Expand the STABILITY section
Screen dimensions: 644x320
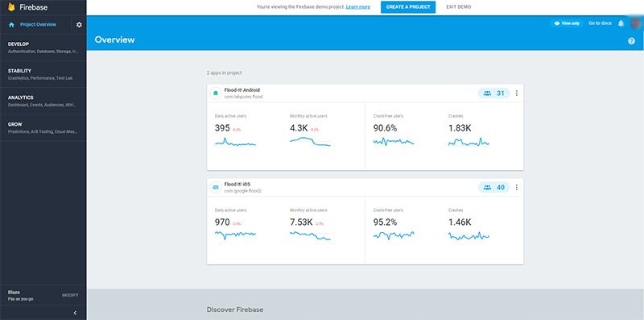click(x=43, y=74)
